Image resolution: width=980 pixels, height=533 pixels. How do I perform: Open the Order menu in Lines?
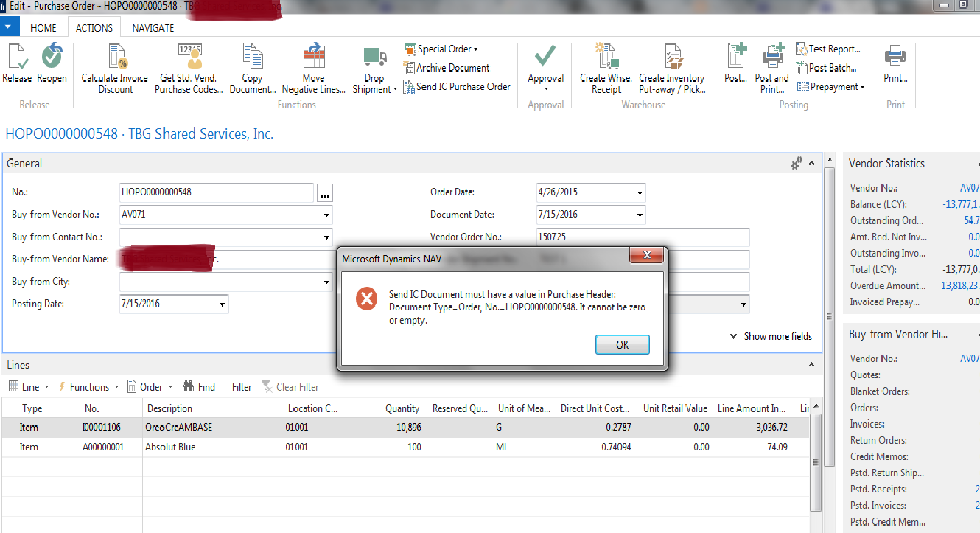click(x=150, y=387)
